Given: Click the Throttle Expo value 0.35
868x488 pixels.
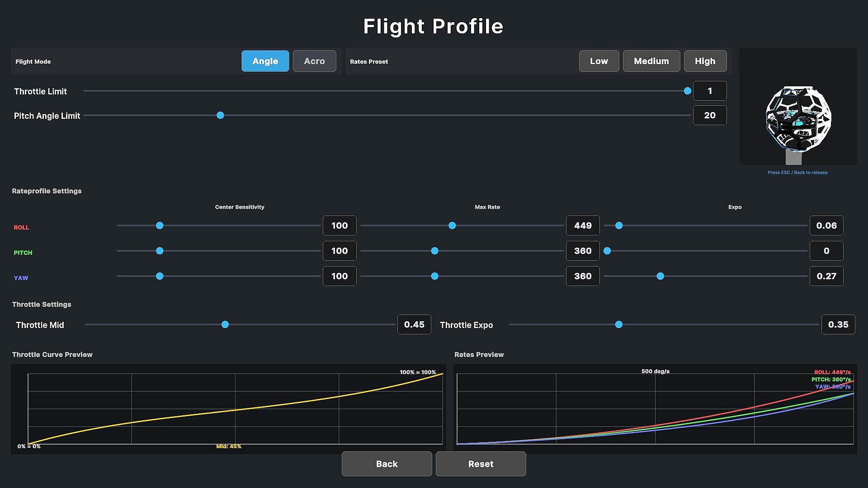Looking at the screenshot, I should 838,324.
